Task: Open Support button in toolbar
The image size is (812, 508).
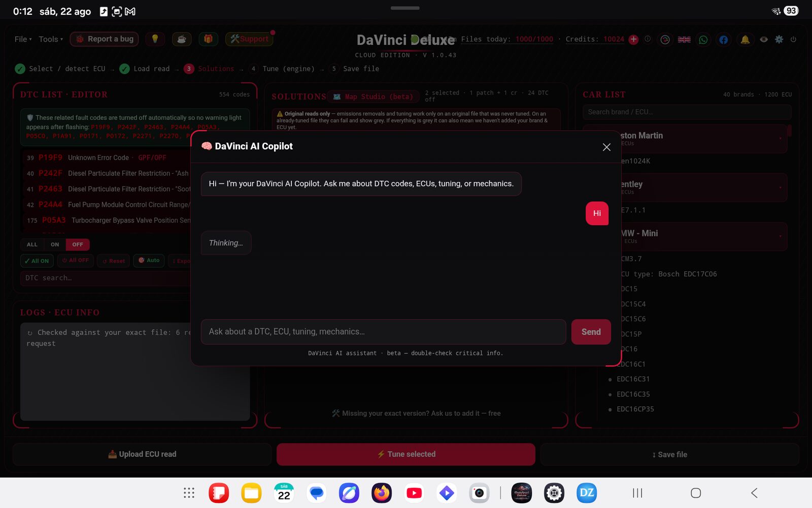Action: tap(249, 39)
